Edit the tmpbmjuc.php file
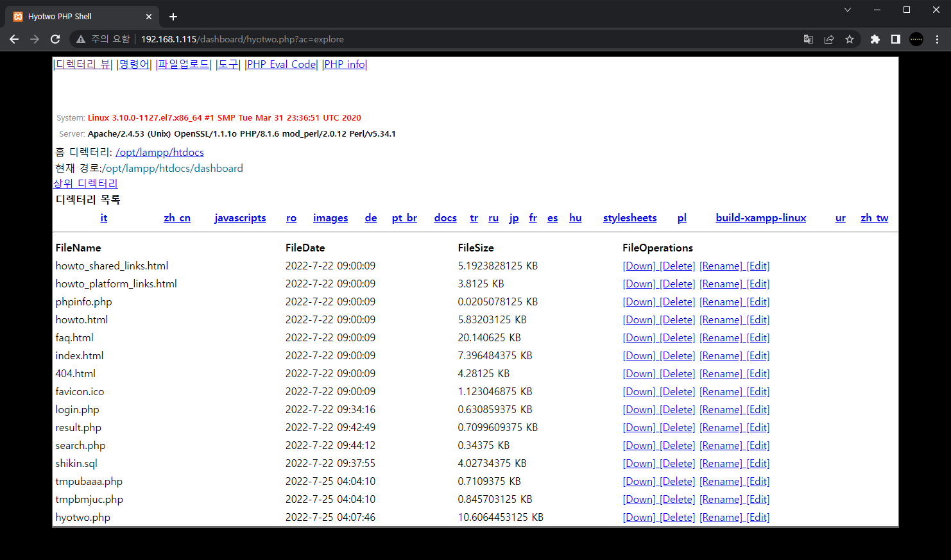 (758, 499)
